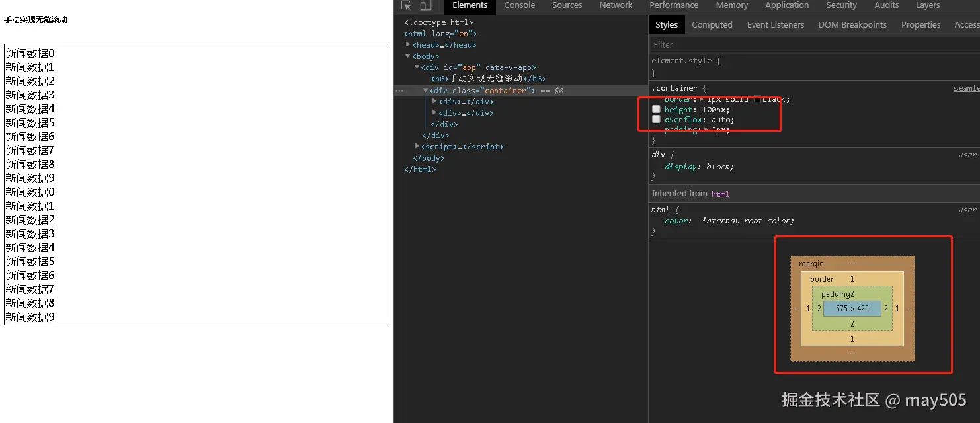Expand the padding shorthand property arrow
Image resolution: width=980 pixels, height=423 pixels.
pos(706,130)
